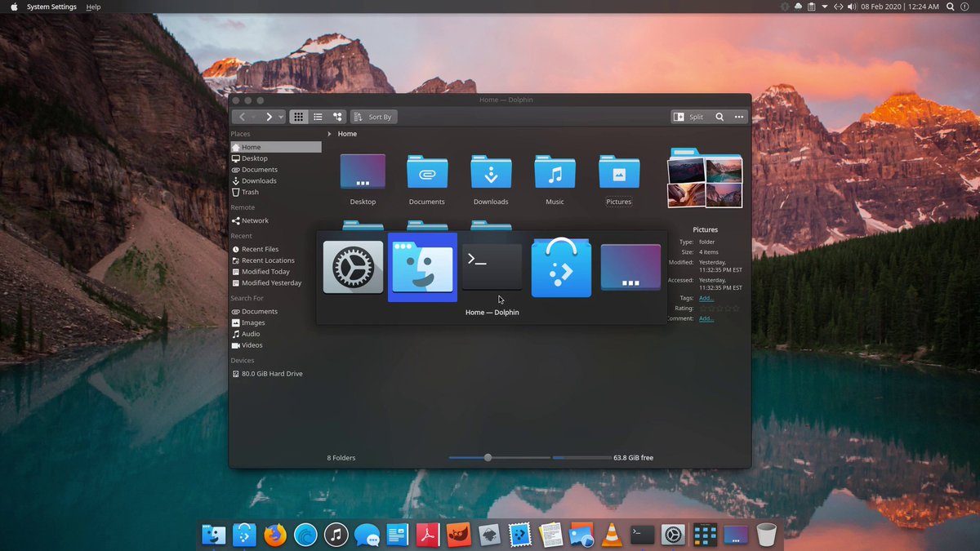Open the Apple logo launcher menu
Image resolution: width=980 pixels, height=551 pixels.
14,7
